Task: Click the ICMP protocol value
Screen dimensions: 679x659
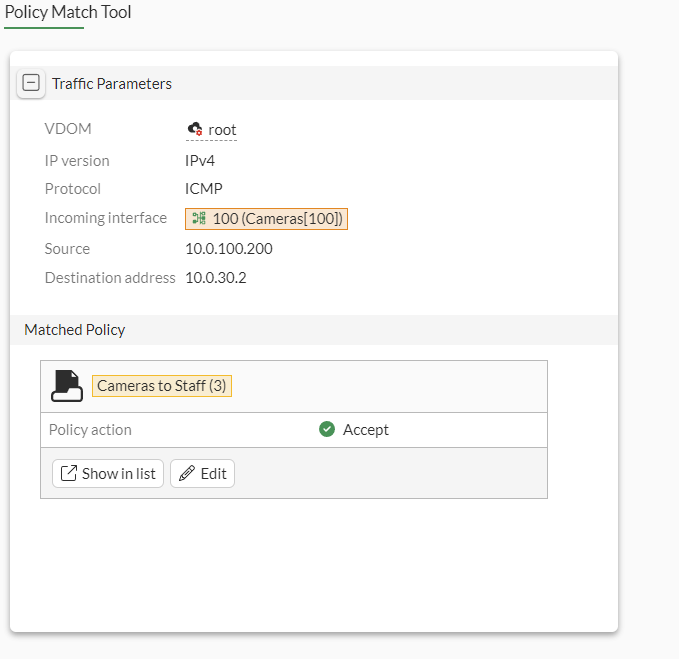Action: click(x=204, y=188)
